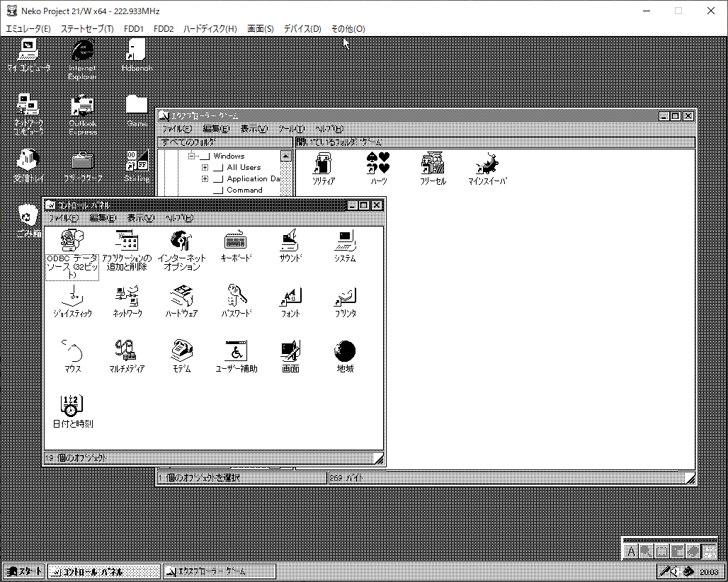Open the 地域 regional settings icon
The height and width of the screenshot is (582, 728).
(345, 357)
